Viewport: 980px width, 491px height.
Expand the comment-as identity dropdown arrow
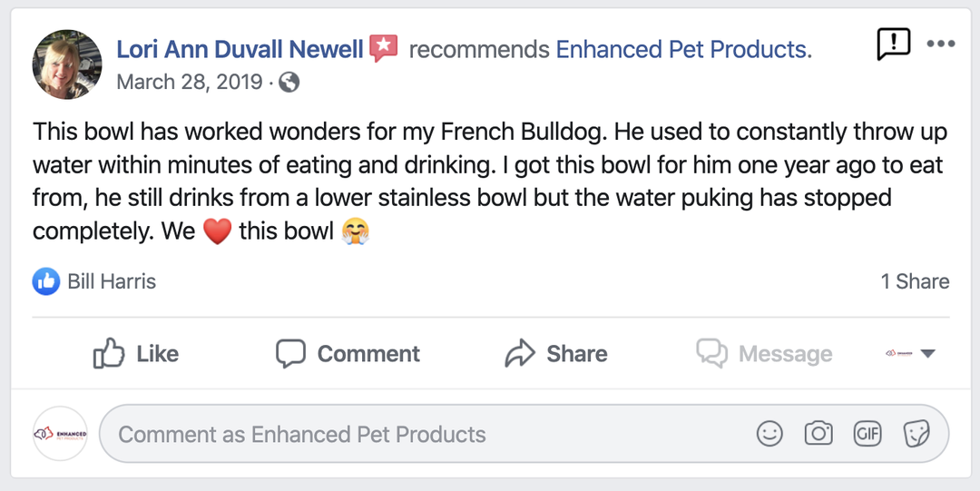[x=927, y=354]
